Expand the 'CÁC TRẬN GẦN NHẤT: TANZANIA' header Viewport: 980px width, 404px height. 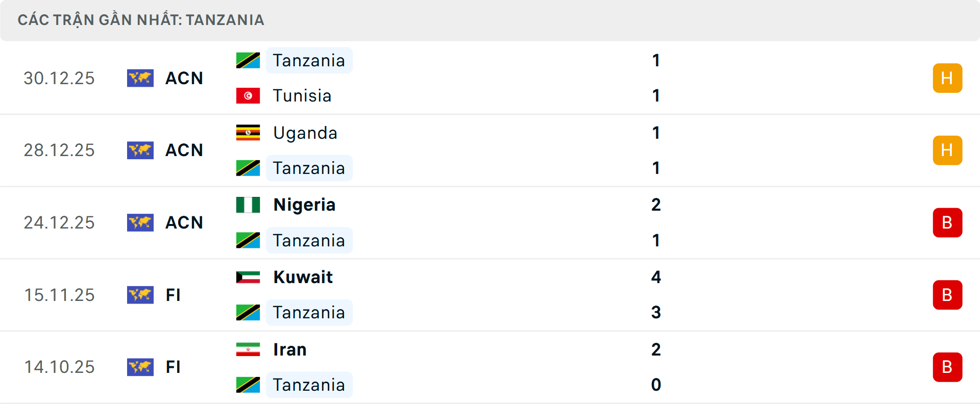(x=141, y=20)
